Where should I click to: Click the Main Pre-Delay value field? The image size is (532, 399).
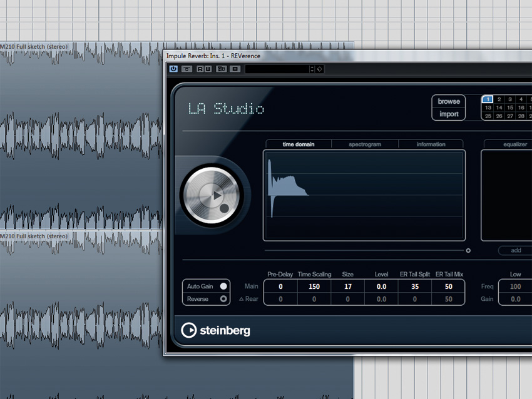point(280,286)
